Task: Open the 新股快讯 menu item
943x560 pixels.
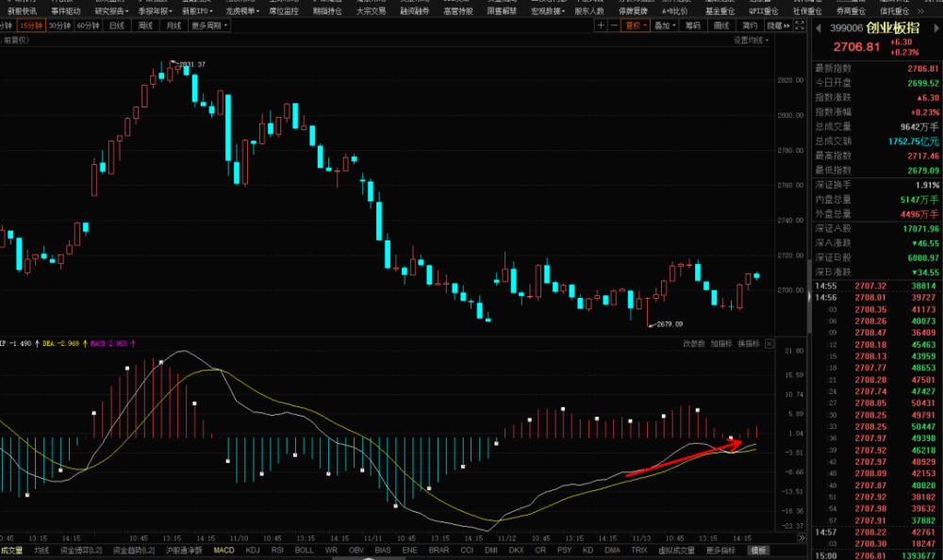Action: (x=23, y=11)
